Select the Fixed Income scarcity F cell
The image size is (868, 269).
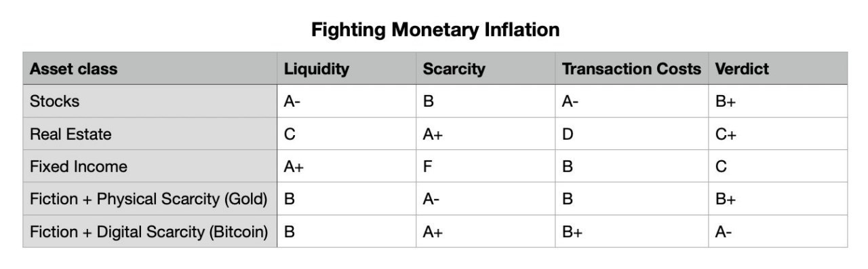tap(486, 166)
